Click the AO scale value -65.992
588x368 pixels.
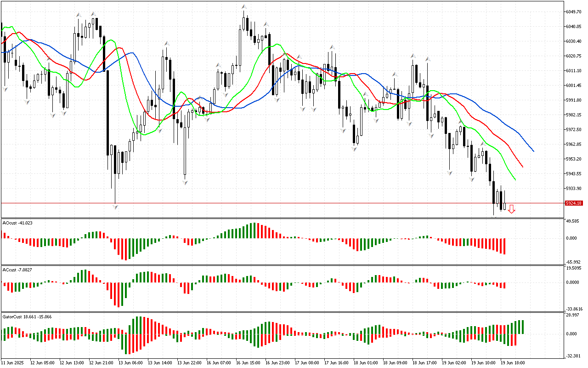click(574, 262)
